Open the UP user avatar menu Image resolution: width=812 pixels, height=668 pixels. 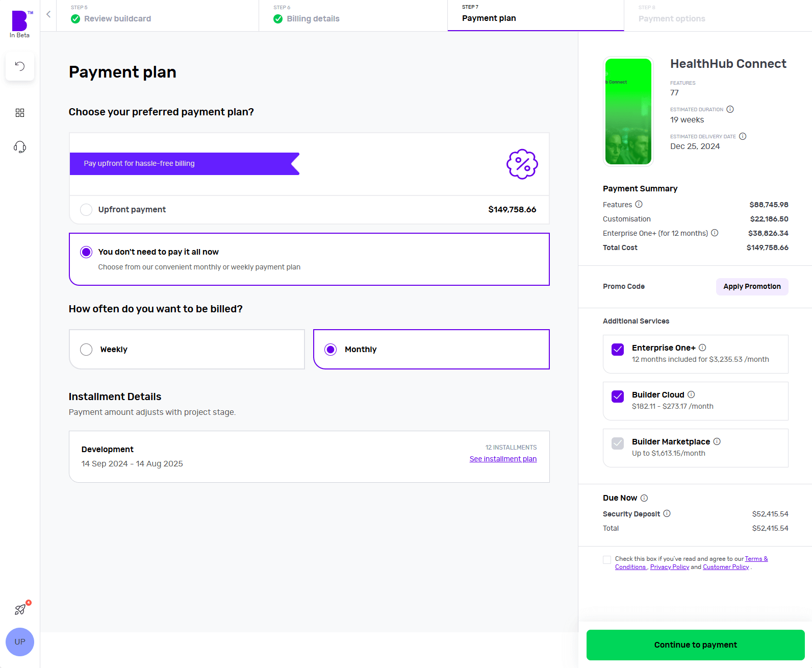[x=20, y=642]
